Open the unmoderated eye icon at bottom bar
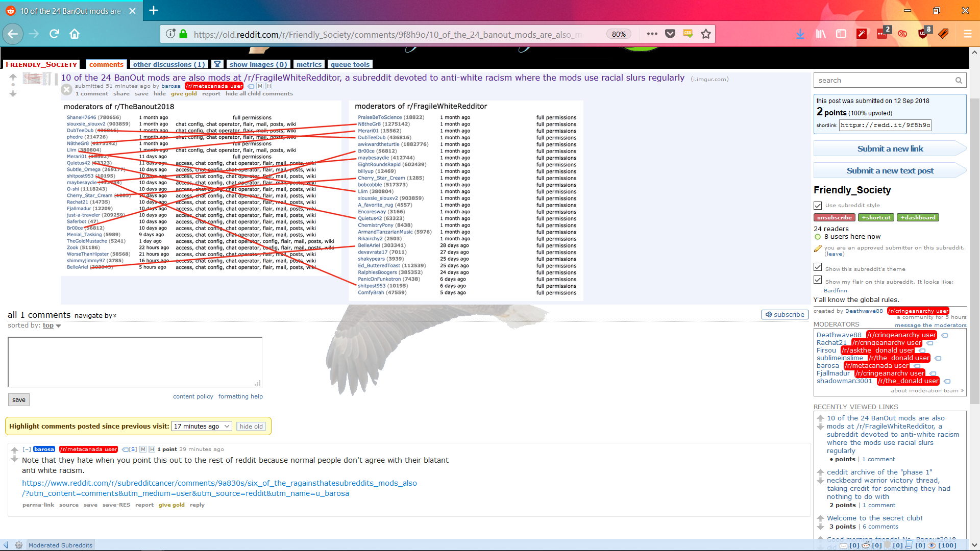 point(932,545)
